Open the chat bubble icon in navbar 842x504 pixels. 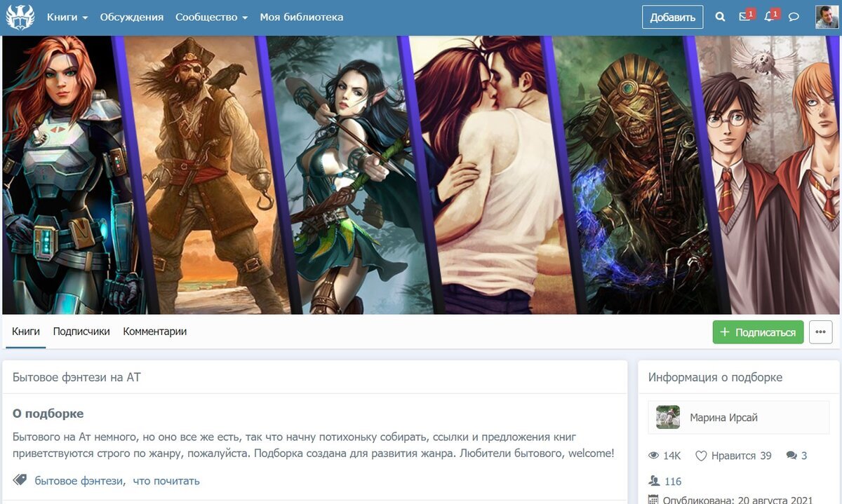coord(794,17)
